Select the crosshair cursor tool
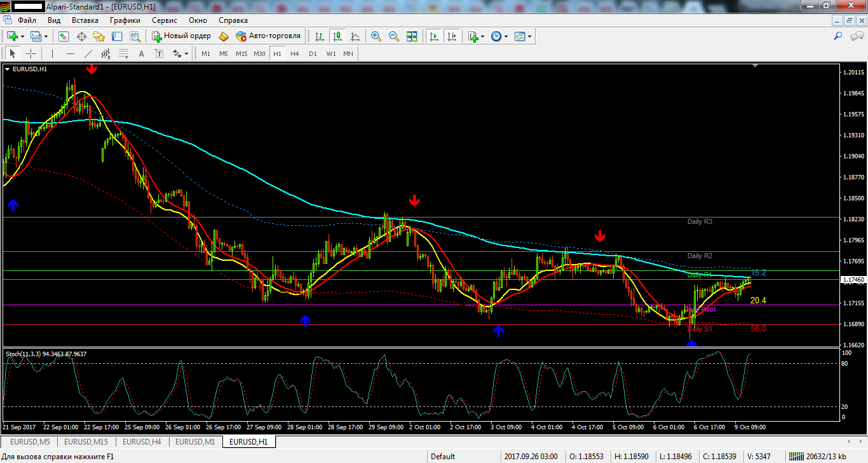The image size is (868, 463). pos(31,53)
